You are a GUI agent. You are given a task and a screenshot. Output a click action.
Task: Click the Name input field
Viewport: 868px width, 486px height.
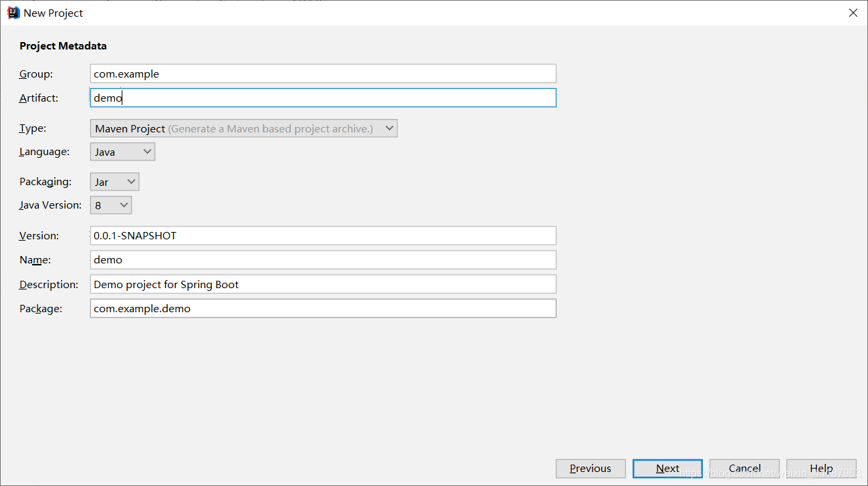tap(323, 259)
